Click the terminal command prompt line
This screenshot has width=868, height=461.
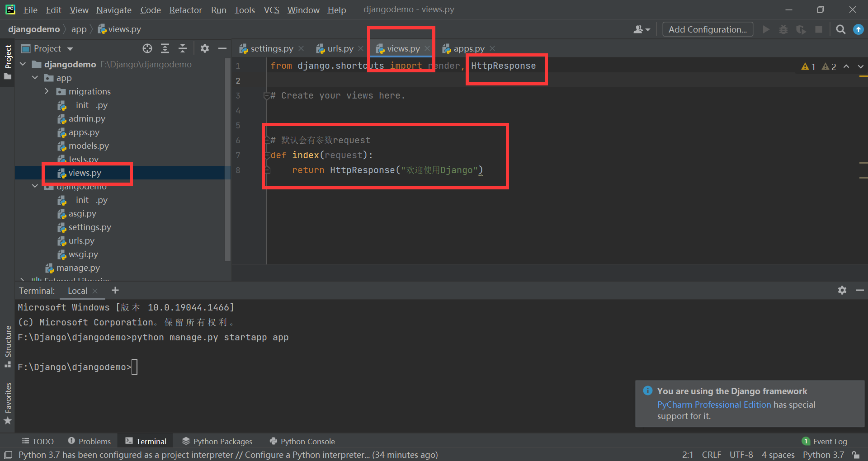pyautogui.click(x=77, y=367)
